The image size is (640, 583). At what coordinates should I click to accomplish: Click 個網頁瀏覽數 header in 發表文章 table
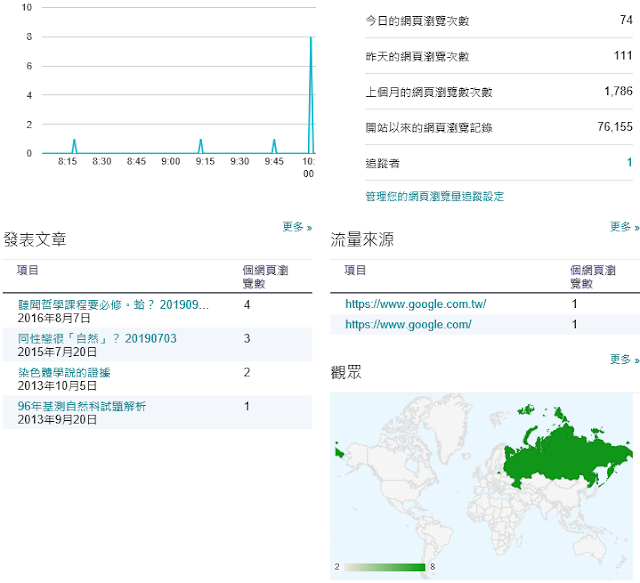click(265, 276)
